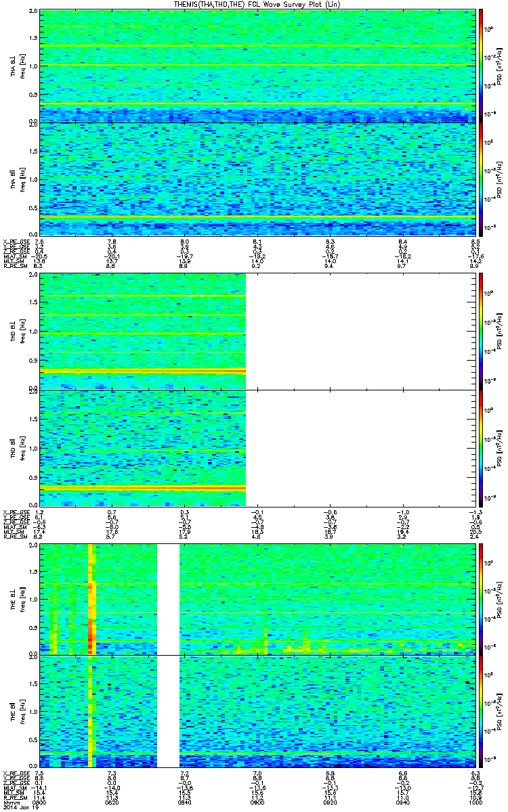This screenshot has height=812, width=508.
Task: Click the 0840 time tick label
Action: (x=184, y=803)
